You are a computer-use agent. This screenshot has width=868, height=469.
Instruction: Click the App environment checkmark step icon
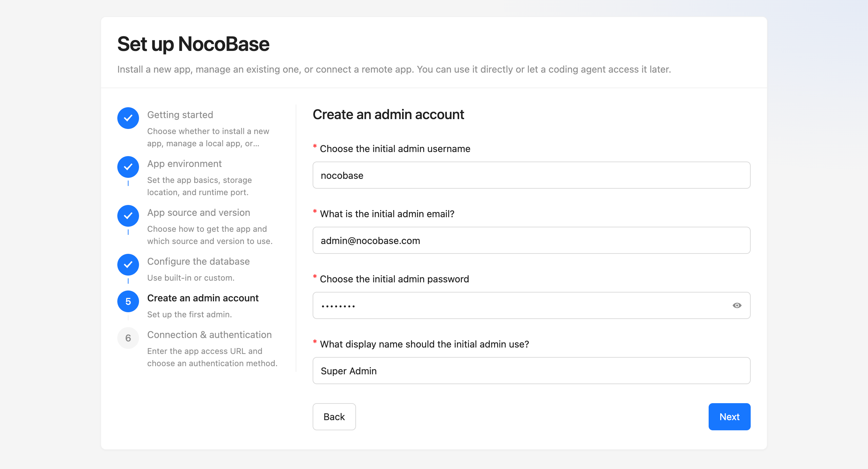click(x=128, y=167)
